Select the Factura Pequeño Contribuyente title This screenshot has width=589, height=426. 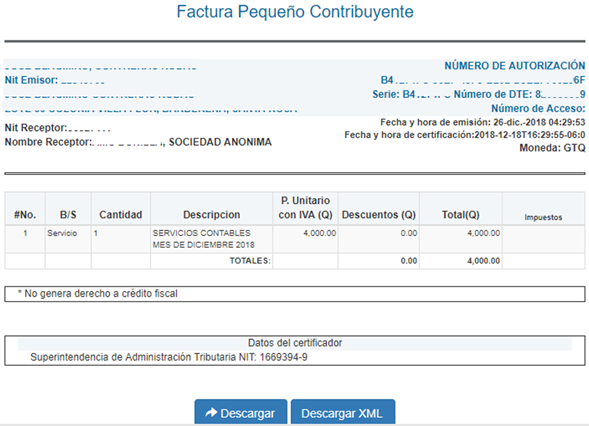point(295,12)
